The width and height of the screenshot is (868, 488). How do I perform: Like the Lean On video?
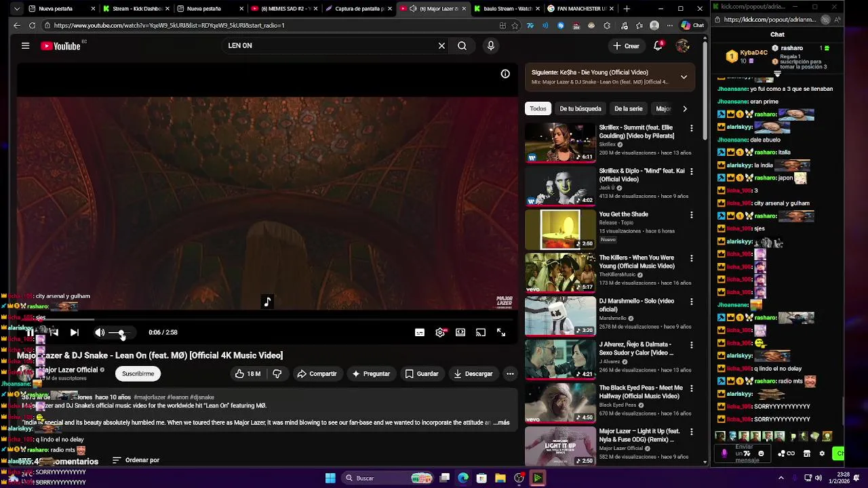point(248,373)
